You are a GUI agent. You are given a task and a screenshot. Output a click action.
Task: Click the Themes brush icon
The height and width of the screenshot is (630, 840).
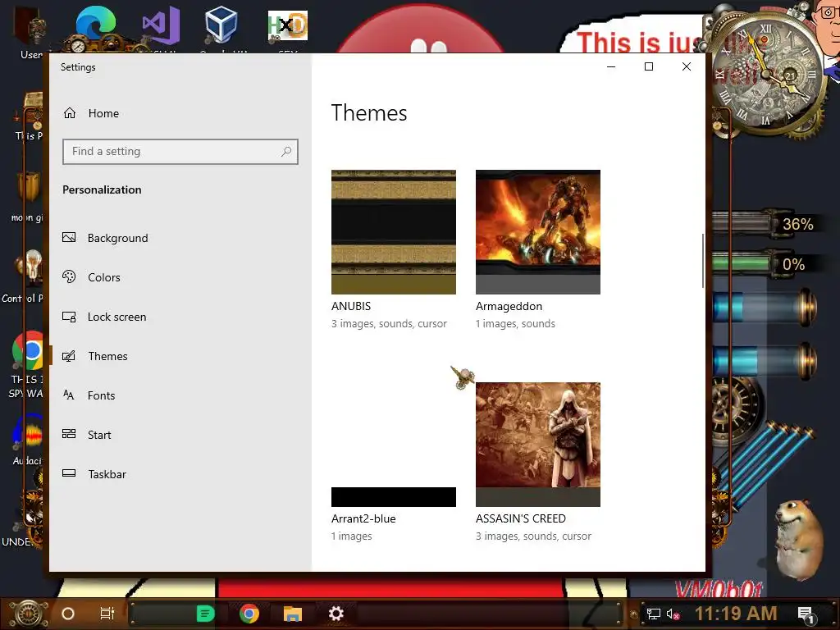pos(69,356)
